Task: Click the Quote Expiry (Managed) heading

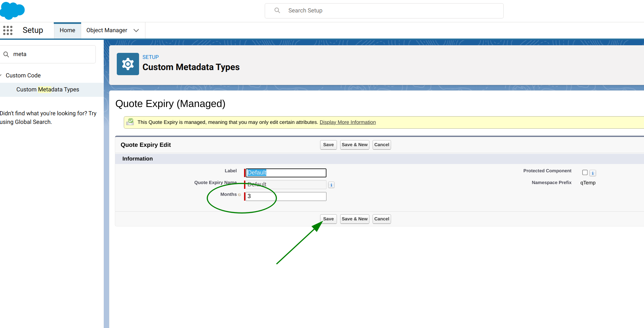Action: tap(170, 104)
